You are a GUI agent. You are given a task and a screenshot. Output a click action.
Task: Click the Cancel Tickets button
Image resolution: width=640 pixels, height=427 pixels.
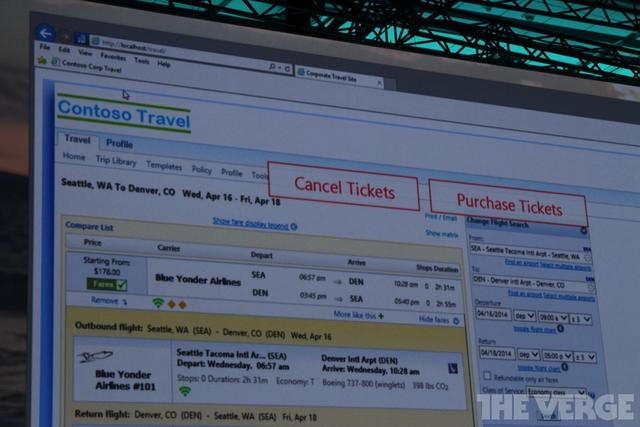pyautogui.click(x=344, y=188)
